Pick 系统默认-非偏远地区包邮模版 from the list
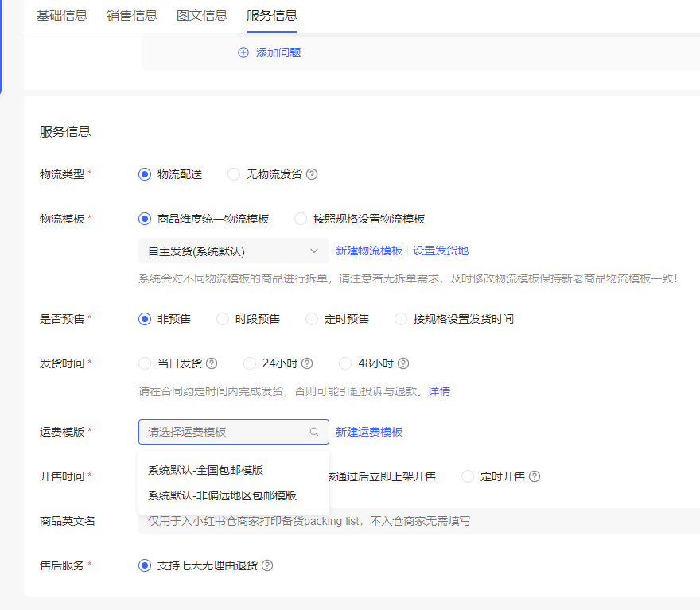700x610 pixels. coord(234,495)
